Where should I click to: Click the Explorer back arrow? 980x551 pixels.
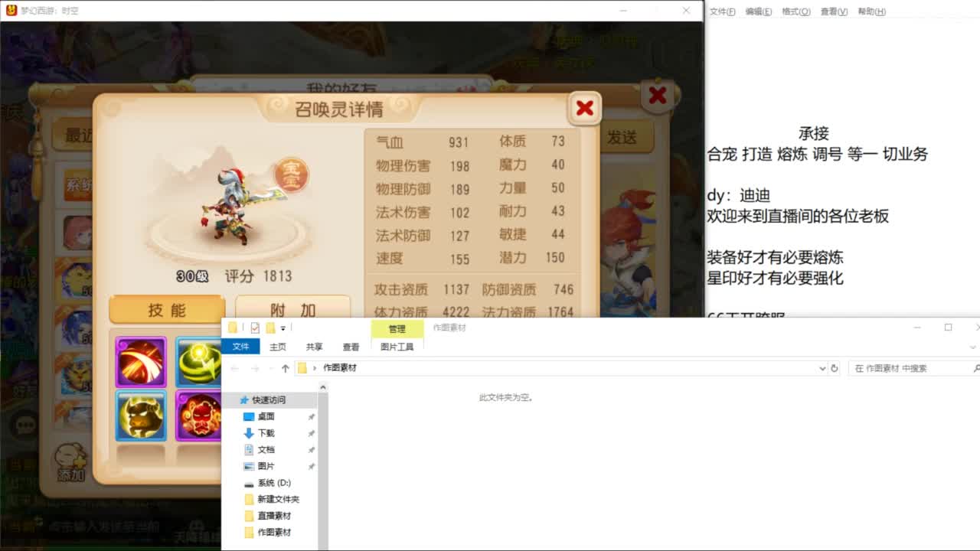[x=235, y=368]
